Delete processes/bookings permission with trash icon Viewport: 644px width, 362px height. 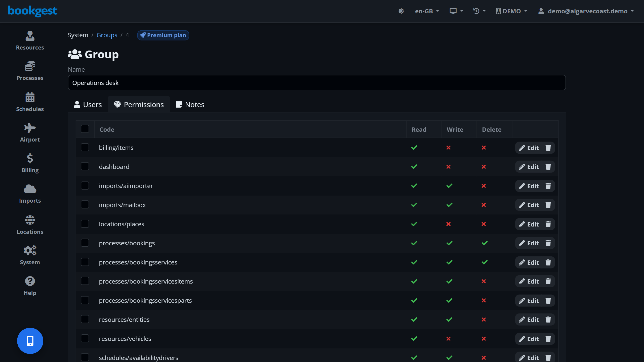548,243
